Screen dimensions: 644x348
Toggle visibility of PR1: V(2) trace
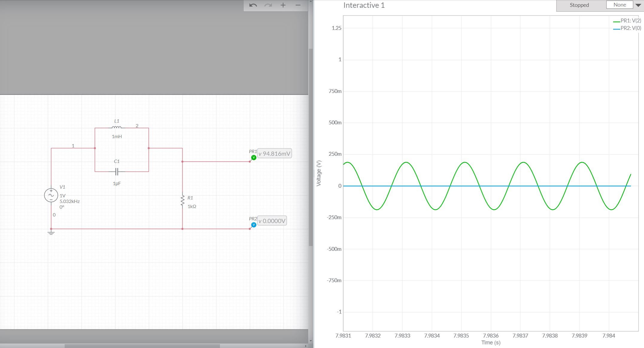[x=628, y=21]
